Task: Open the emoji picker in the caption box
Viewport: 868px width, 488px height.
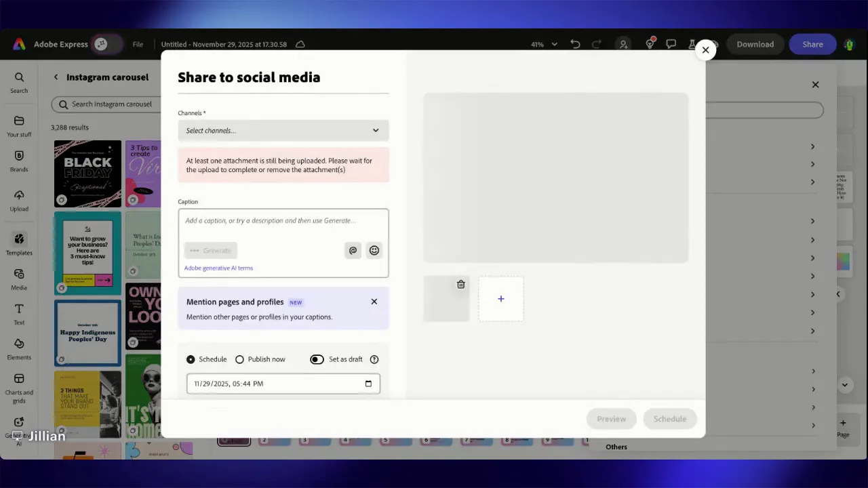Action: coord(374,250)
